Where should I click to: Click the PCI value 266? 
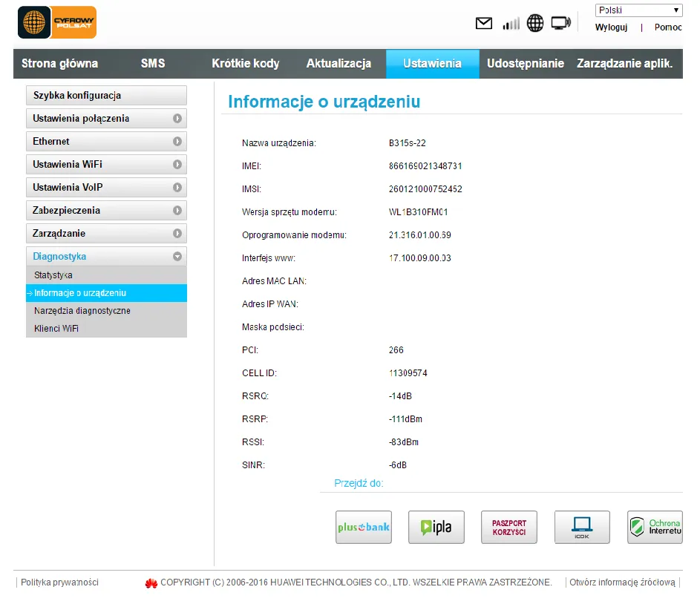(x=396, y=350)
